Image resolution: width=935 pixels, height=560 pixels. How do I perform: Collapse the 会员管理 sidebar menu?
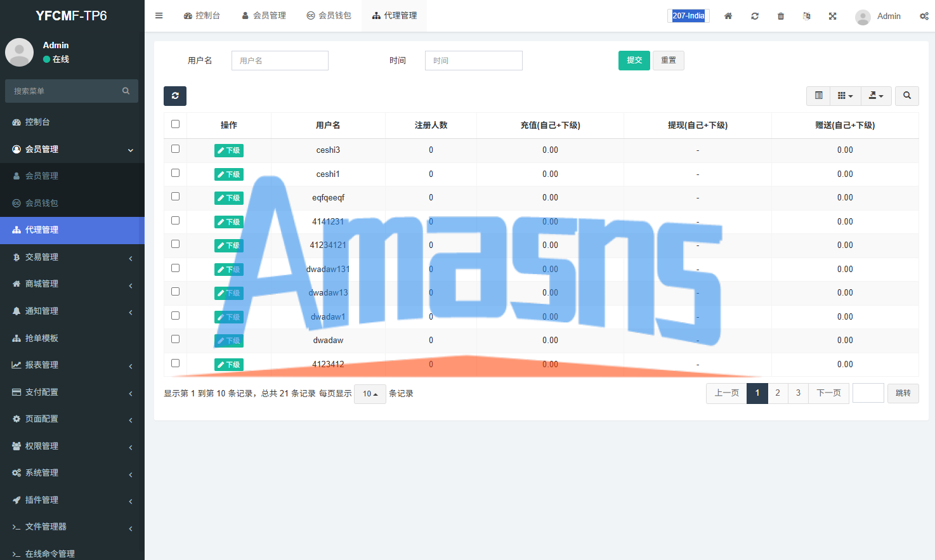click(72, 149)
